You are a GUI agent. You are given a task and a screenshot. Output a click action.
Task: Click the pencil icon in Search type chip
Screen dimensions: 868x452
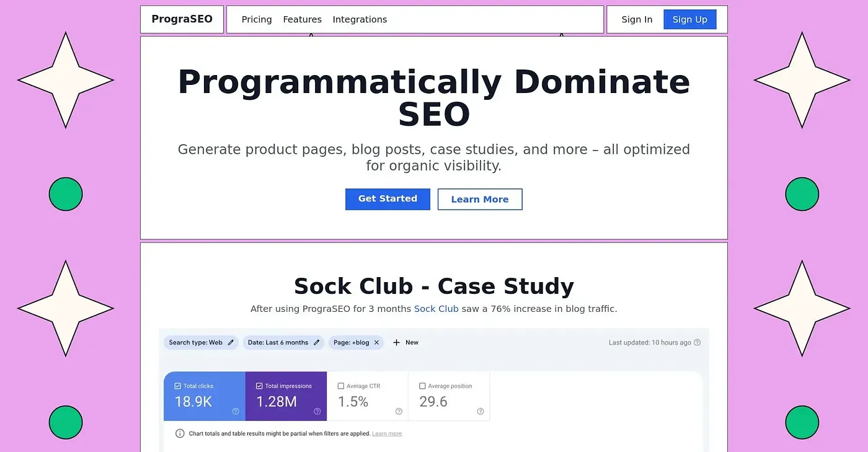(231, 342)
